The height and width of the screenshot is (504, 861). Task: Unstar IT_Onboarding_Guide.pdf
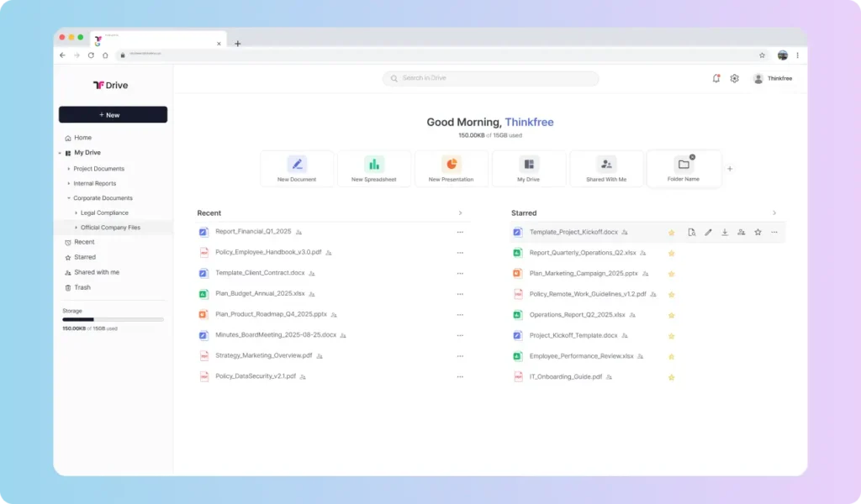pos(671,377)
